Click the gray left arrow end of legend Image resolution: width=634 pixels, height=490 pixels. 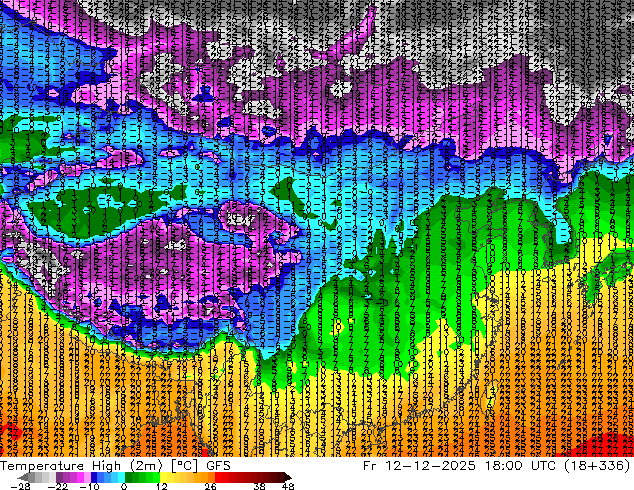(x=23, y=477)
